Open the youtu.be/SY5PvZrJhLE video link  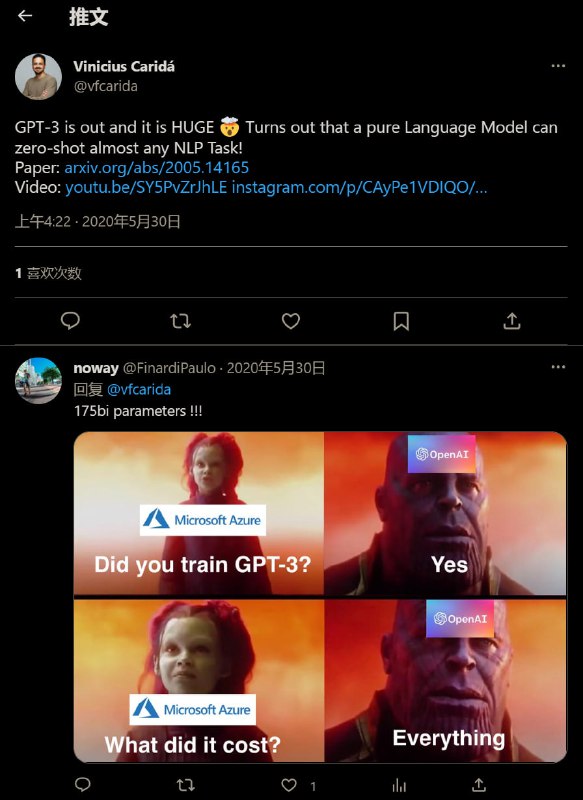click(146, 187)
